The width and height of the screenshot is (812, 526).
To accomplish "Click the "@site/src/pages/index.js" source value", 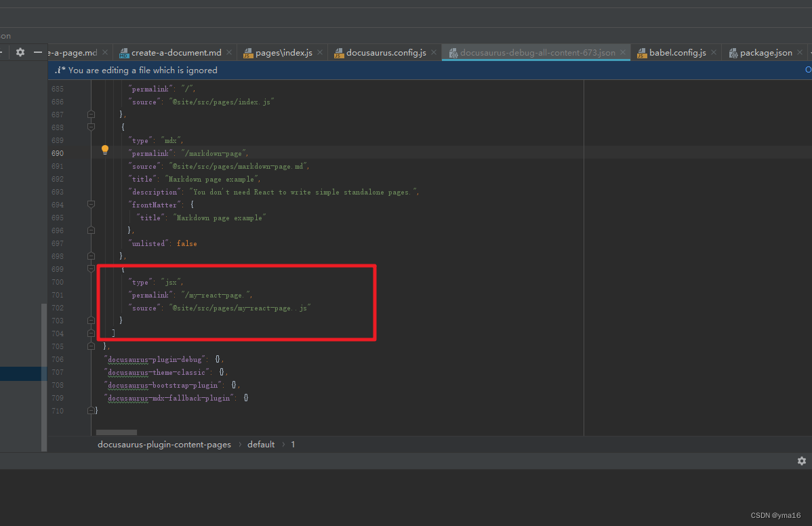I will 221,102.
